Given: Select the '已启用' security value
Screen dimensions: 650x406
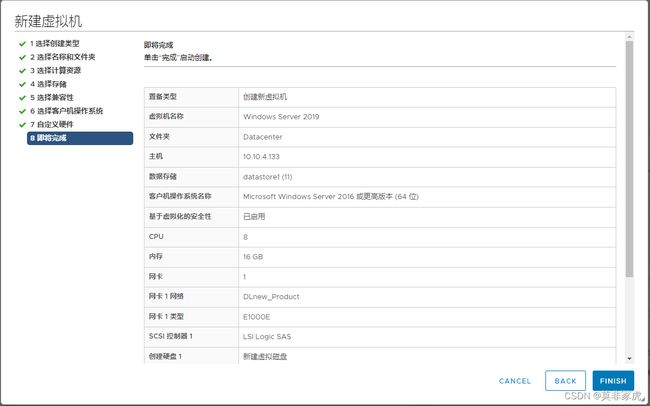Looking at the screenshot, I should (254, 216).
